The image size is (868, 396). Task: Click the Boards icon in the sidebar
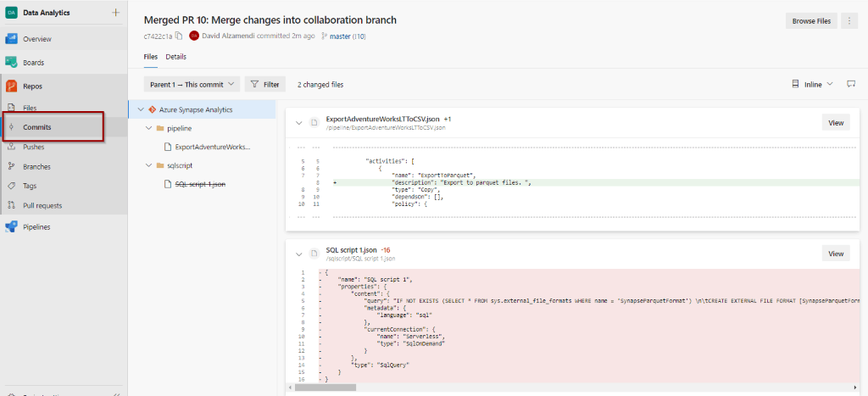tap(11, 63)
